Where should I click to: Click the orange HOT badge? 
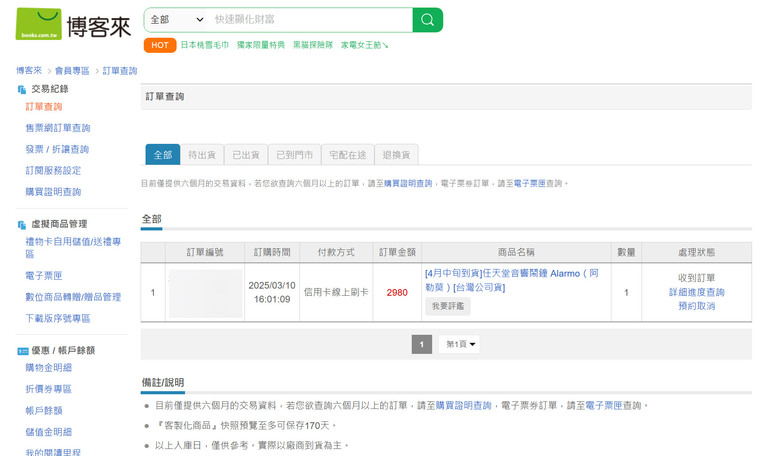point(160,45)
